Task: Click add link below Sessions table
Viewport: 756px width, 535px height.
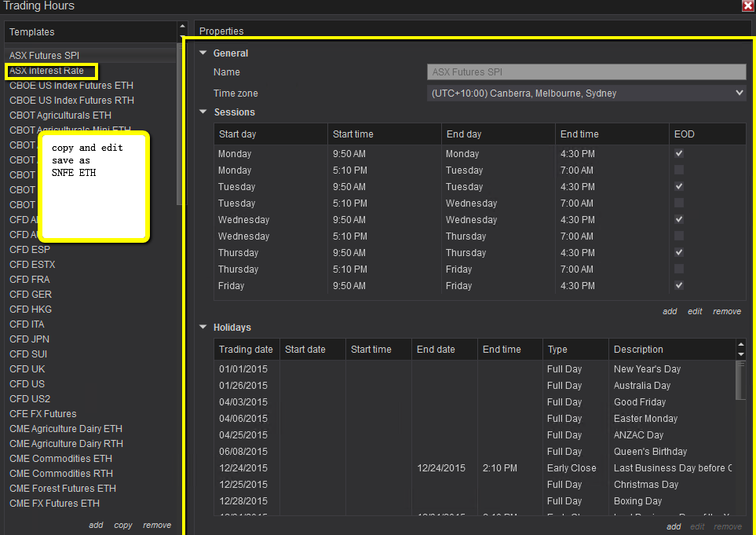Action: (670, 312)
